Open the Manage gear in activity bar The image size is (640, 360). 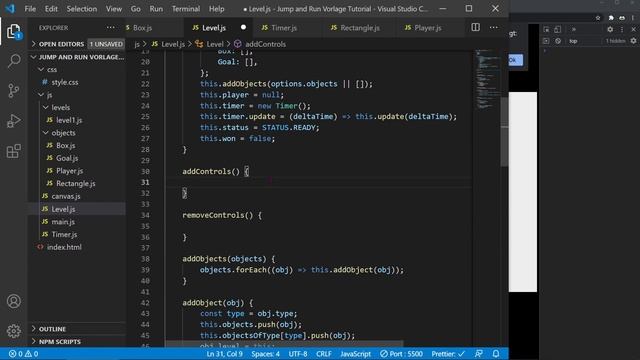(13, 331)
